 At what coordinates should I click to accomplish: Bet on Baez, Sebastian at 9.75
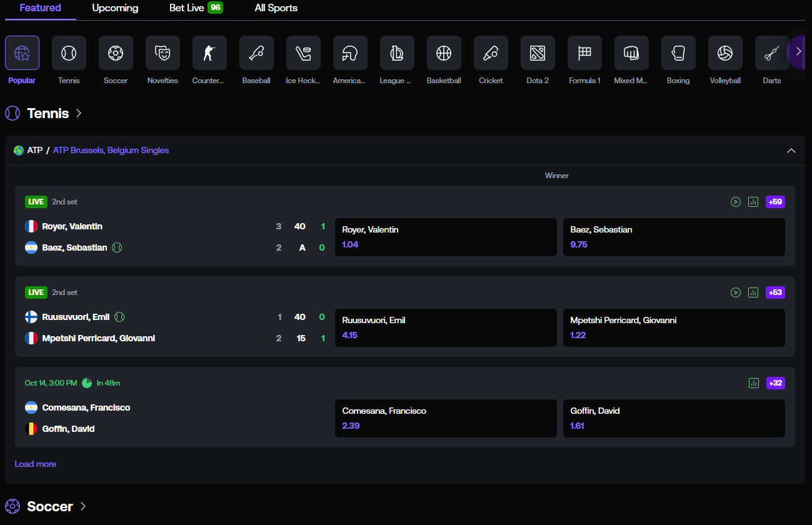point(673,237)
